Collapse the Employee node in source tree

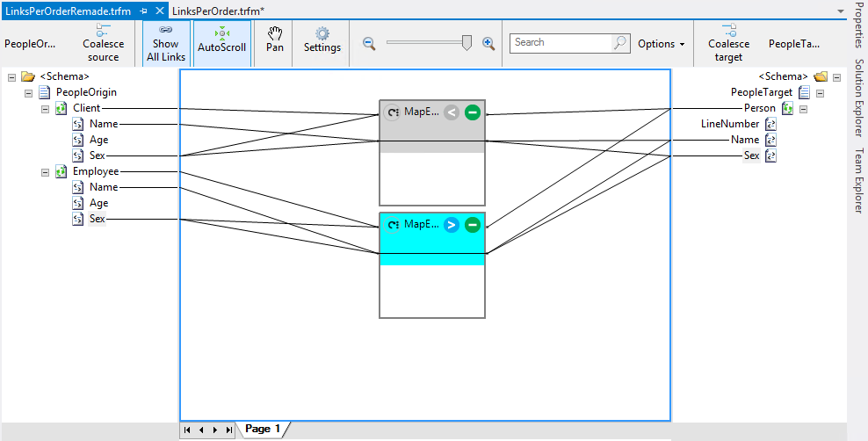click(46, 172)
